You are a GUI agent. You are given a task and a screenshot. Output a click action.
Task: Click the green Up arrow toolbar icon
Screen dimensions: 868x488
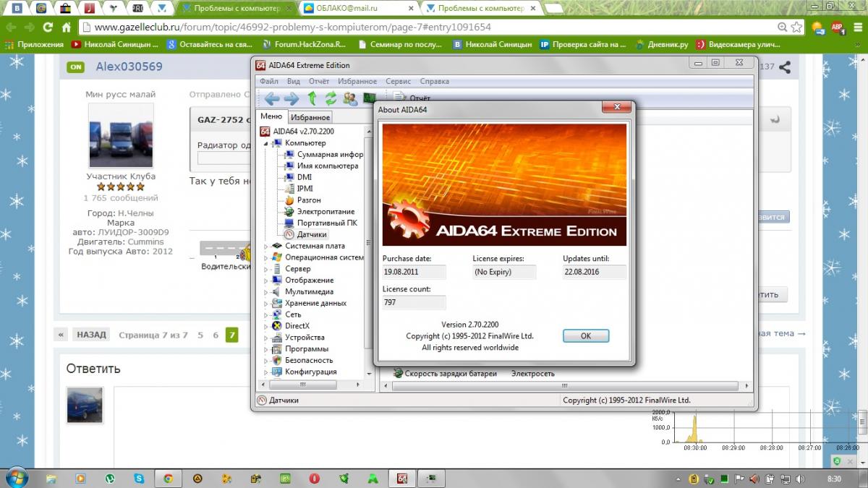point(312,98)
